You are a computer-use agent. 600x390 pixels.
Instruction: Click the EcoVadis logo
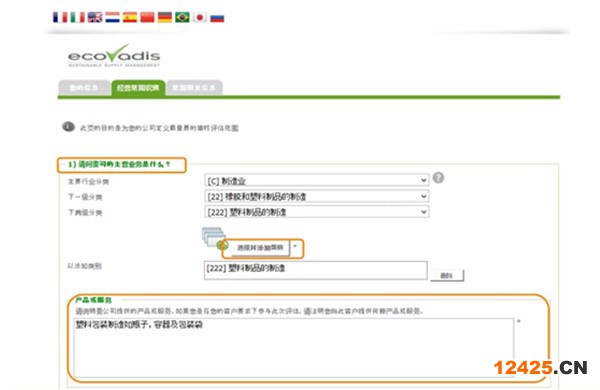pos(114,56)
